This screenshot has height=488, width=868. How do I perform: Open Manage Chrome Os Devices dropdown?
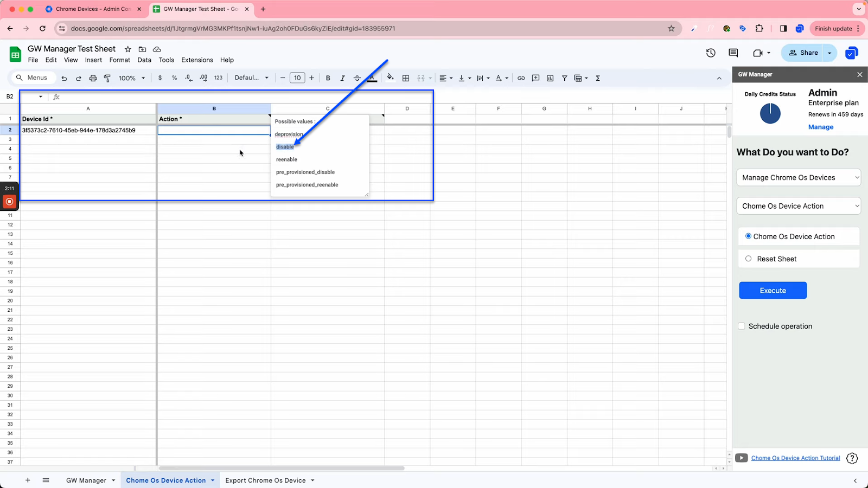coord(799,177)
